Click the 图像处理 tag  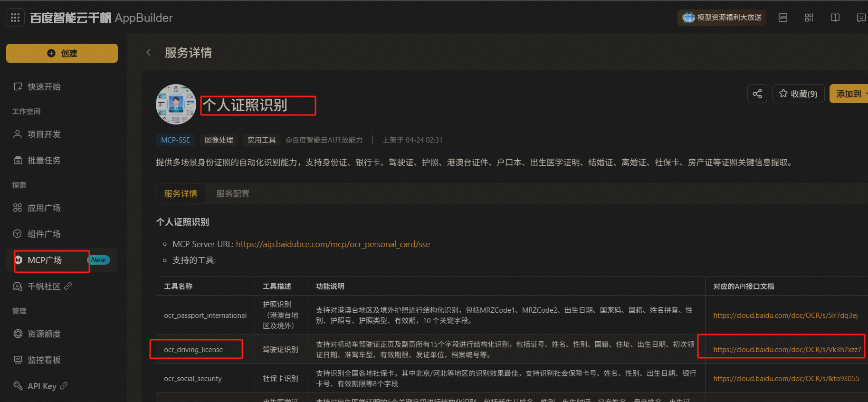[x=219, y=140]
